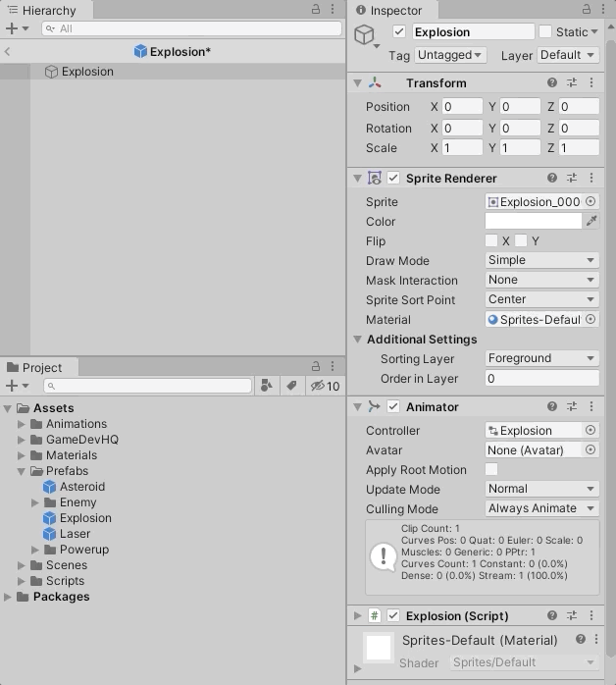
Task: Click the Position X field
Action: (x=462, y=107)
